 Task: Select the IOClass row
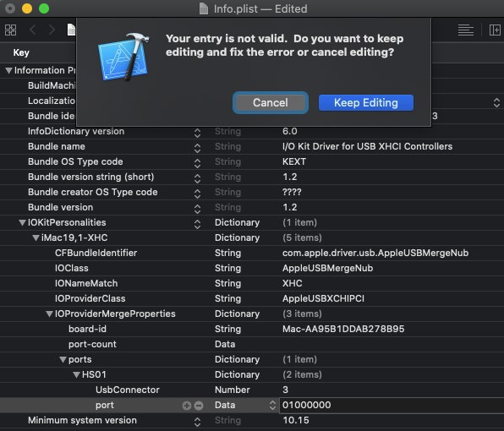pyautogui.click(x=252, y=268)
